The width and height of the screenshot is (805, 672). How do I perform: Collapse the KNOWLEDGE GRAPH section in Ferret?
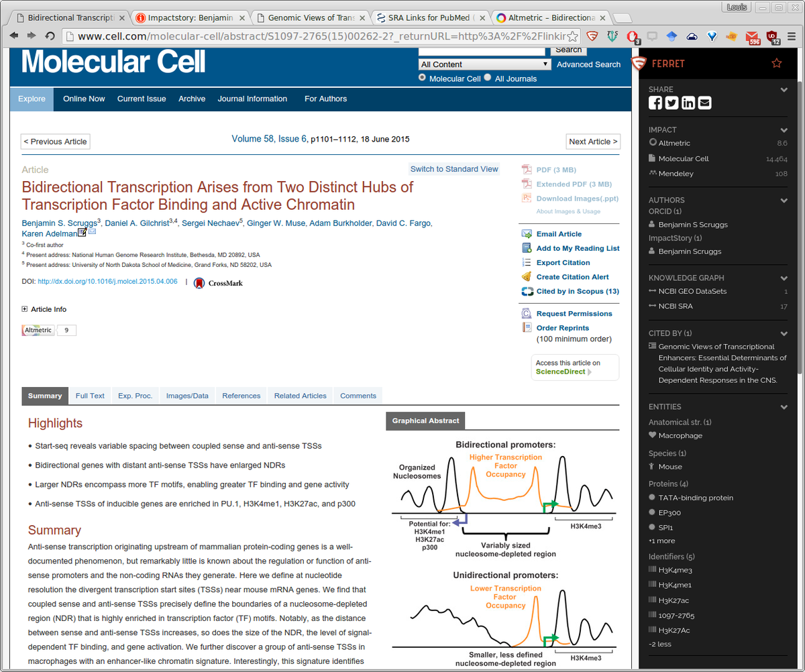tap(784, 278)
